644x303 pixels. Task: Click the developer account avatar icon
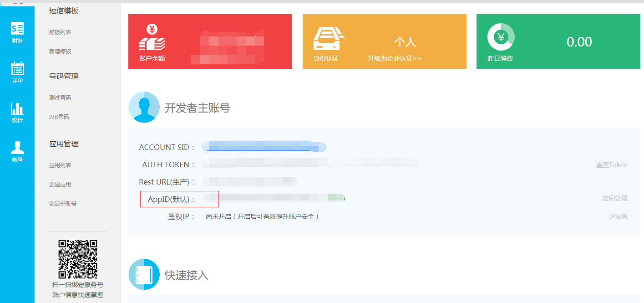pos(144,107)
